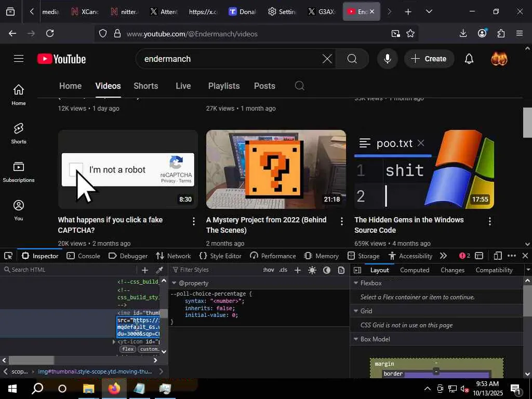Toggle light color scheme simulation
The height and width of the screenshot is (399, 532).
point(312,270)
